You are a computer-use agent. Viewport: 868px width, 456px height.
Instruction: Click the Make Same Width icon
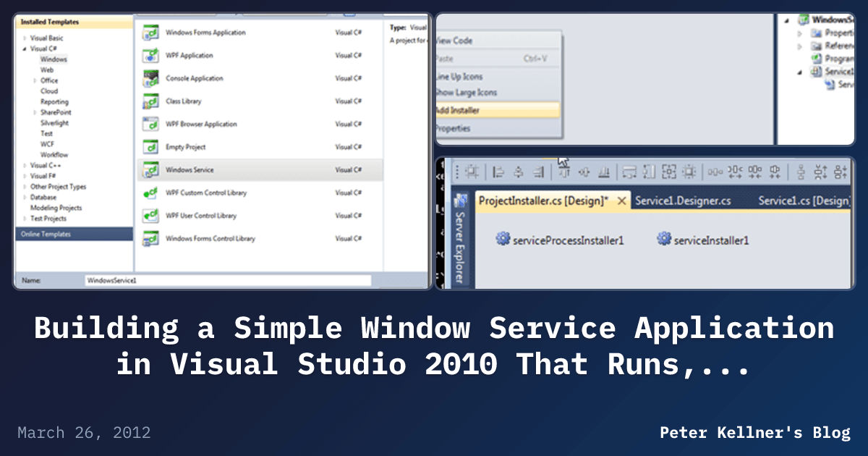[x=629, y=172]
